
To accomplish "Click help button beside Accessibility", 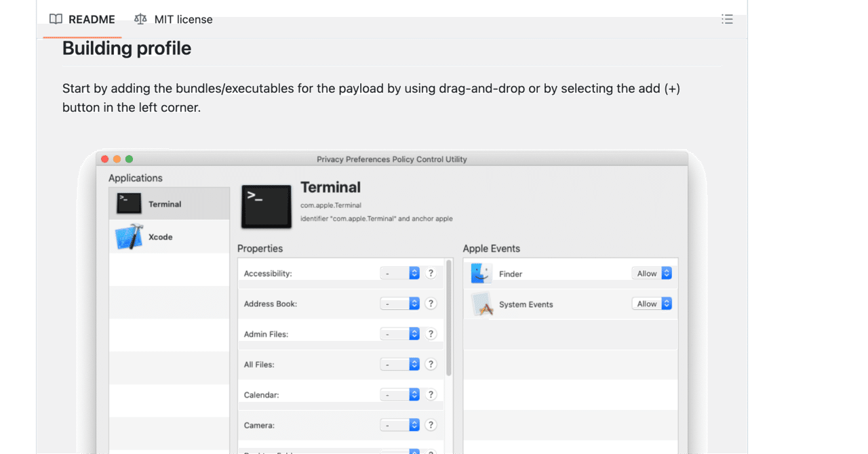I will coord(431,273).
